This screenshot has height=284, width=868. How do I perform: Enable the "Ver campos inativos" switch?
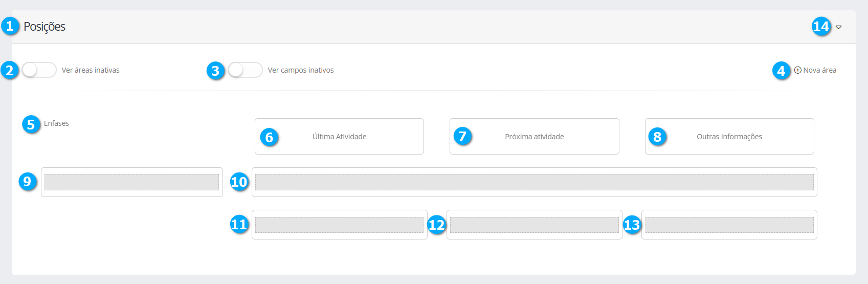(x=245, y=70)
